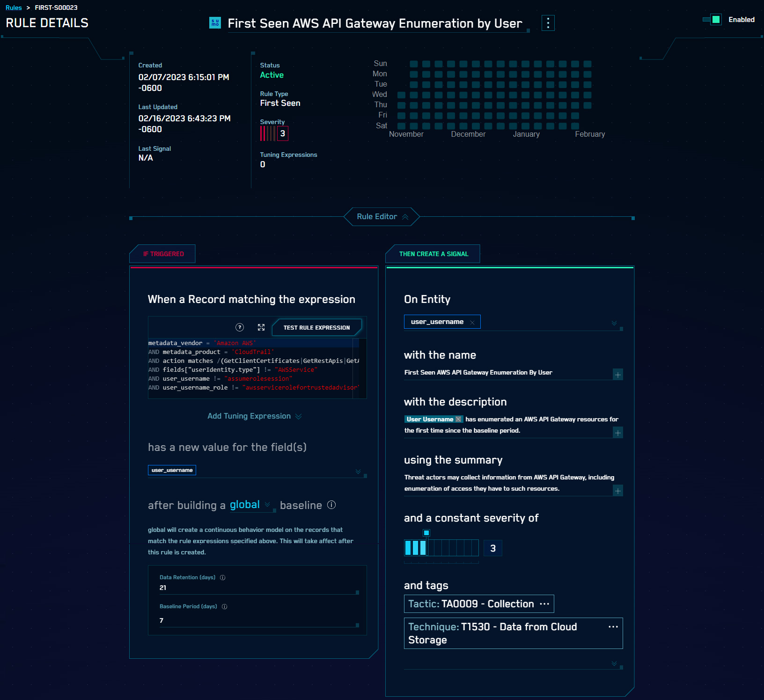
Task: Select the IF TRIGGERED tab
Action: (163, 254)
